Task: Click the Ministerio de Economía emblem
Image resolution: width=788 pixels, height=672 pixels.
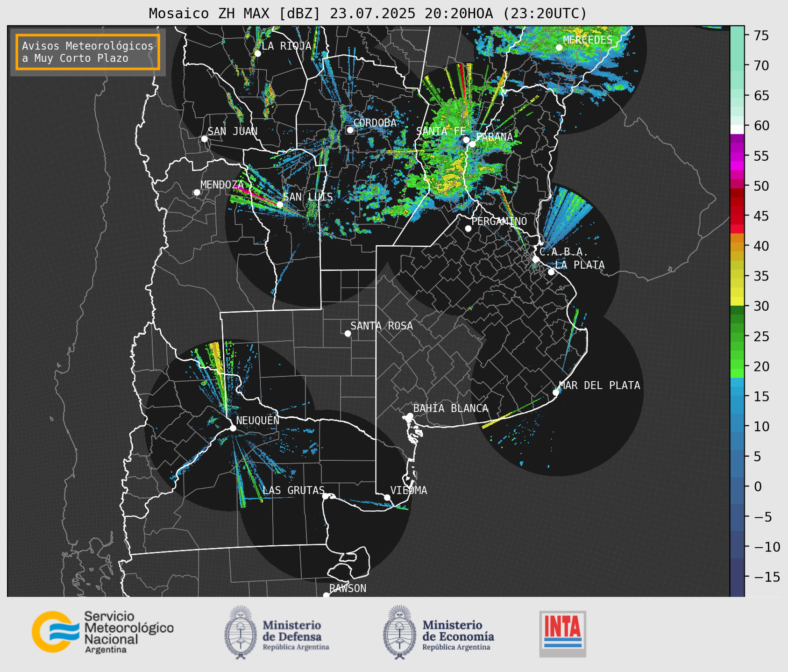Action: point(399,632)
